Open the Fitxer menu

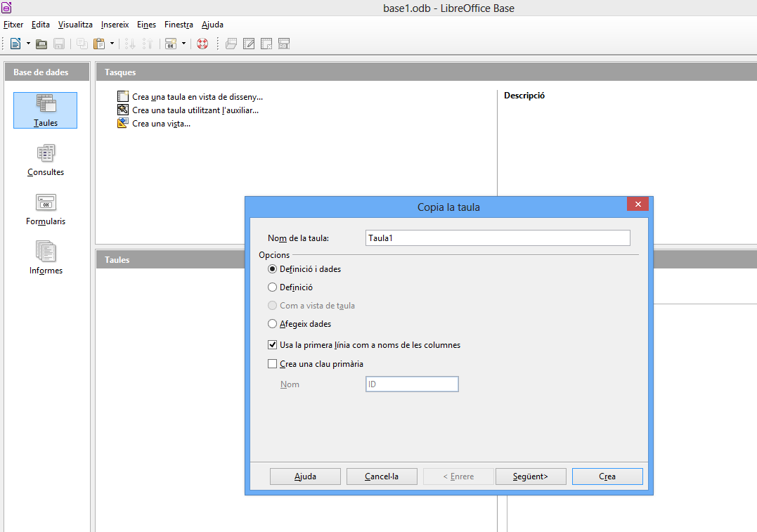13,25
